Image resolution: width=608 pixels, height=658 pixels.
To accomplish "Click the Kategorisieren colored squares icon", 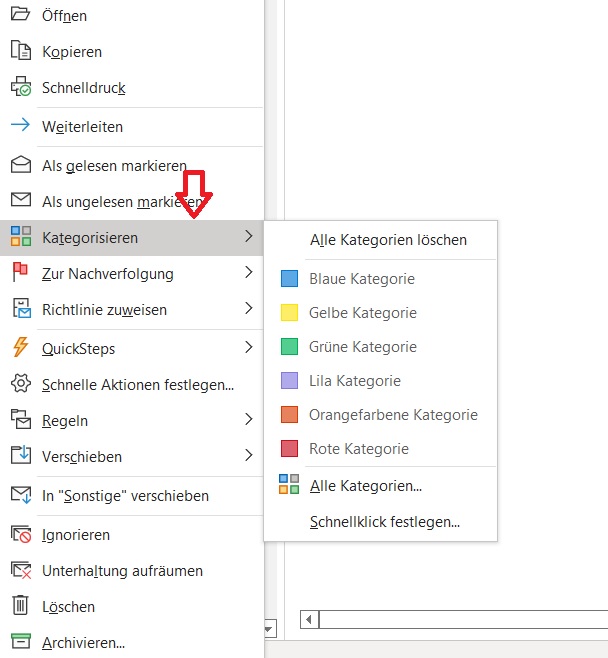I will (21, 236).
